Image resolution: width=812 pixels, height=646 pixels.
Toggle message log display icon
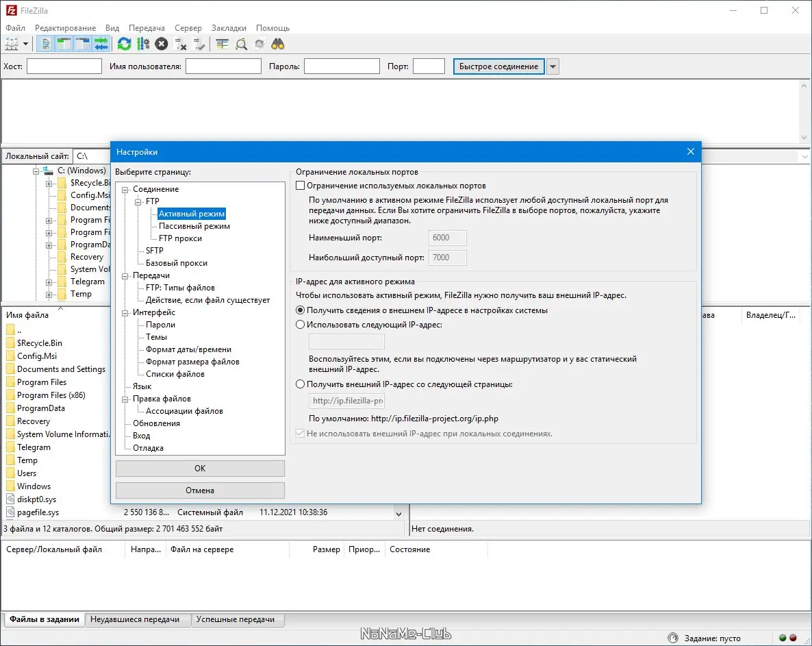click(x=46, y=44)
